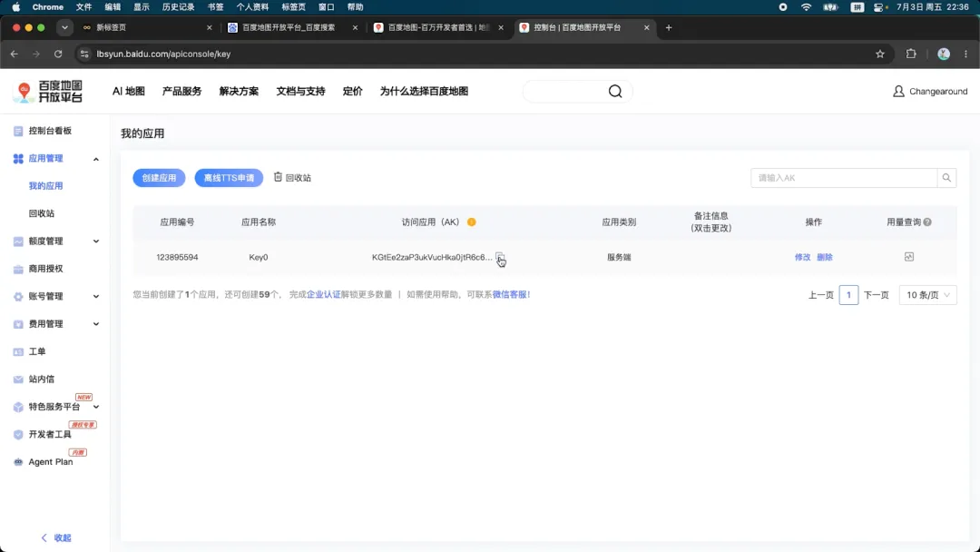Click the Baidu Maps Open Platform logo
980x552 pixels.
point(48,92)
